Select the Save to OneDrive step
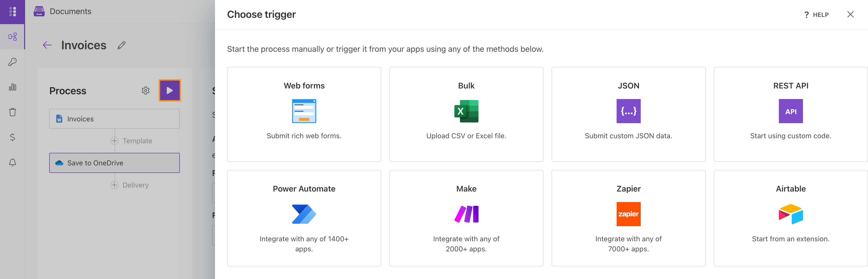 click(115, 163)
